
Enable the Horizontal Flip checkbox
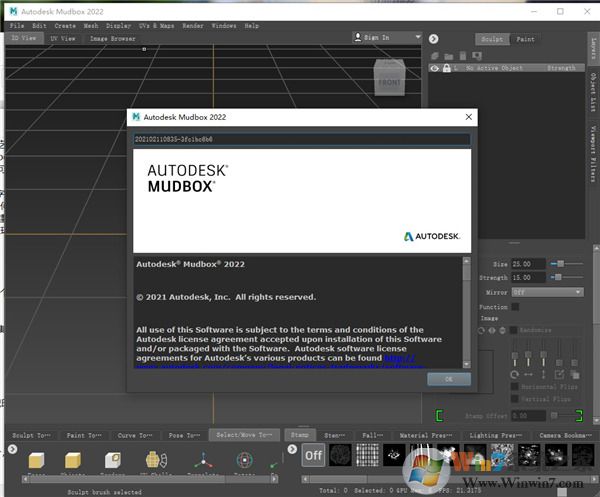pos(515,386)
